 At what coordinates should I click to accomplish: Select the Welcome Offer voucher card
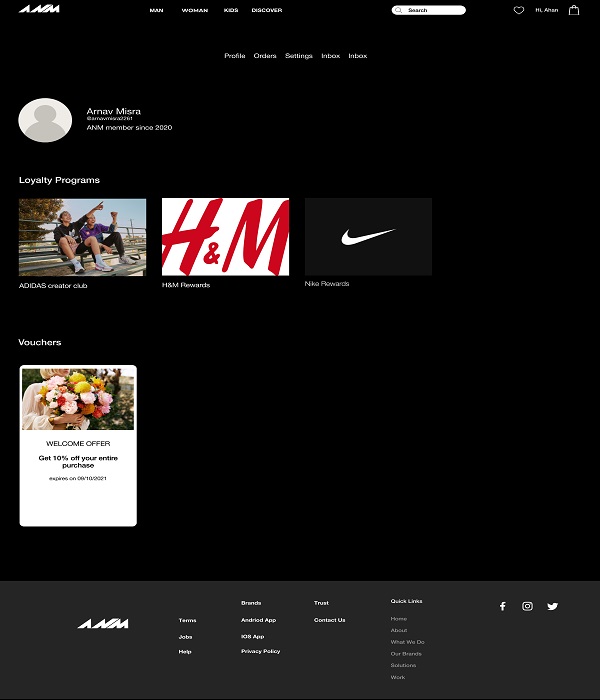click(78, 446)
